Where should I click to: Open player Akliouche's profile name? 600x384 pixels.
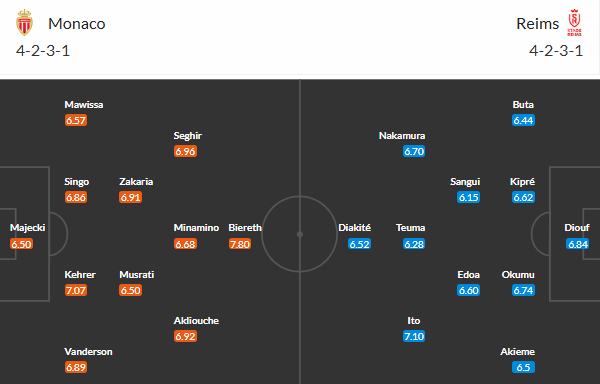click(196, 321)
